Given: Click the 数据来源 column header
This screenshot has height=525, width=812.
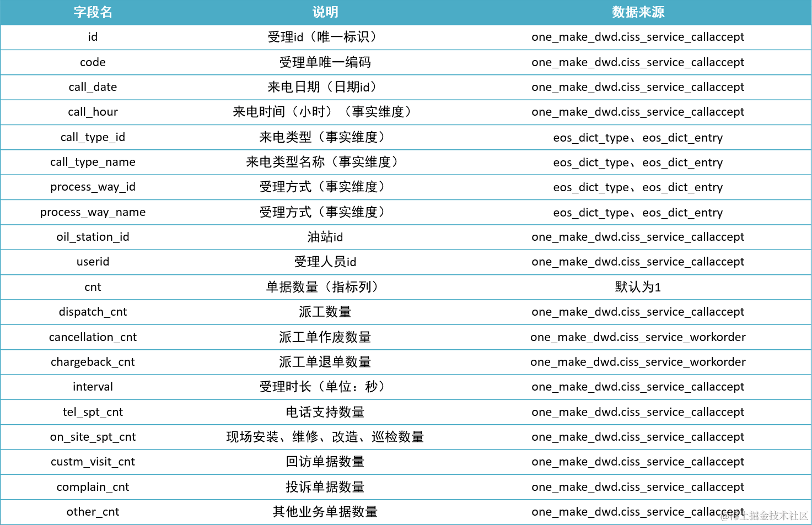Looking at the screenshot, I should [x=638, y=12].
